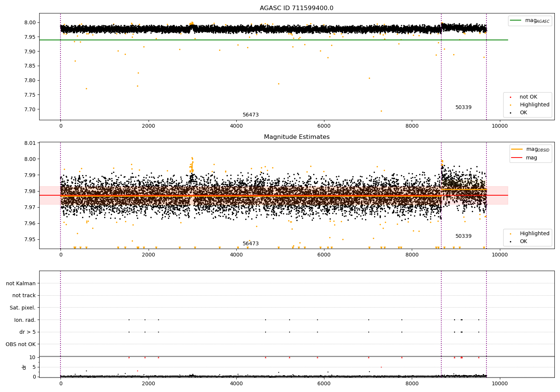Click "7.95" on the AGASC ID plot y-axis
The width and height of the screenshot is (560, 392).
[x=30, y=37]
